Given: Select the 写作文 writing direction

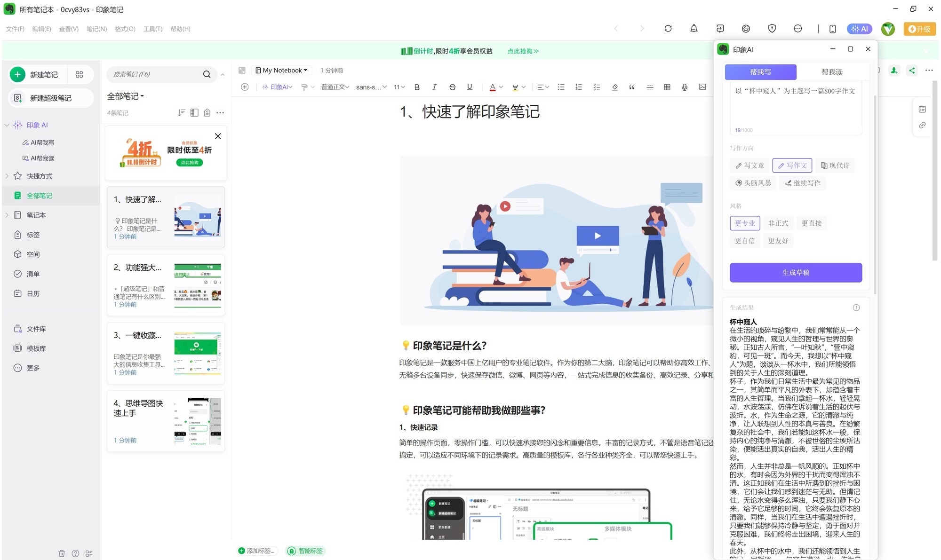Looking at the screenshot, I should (x=792, y=166).
